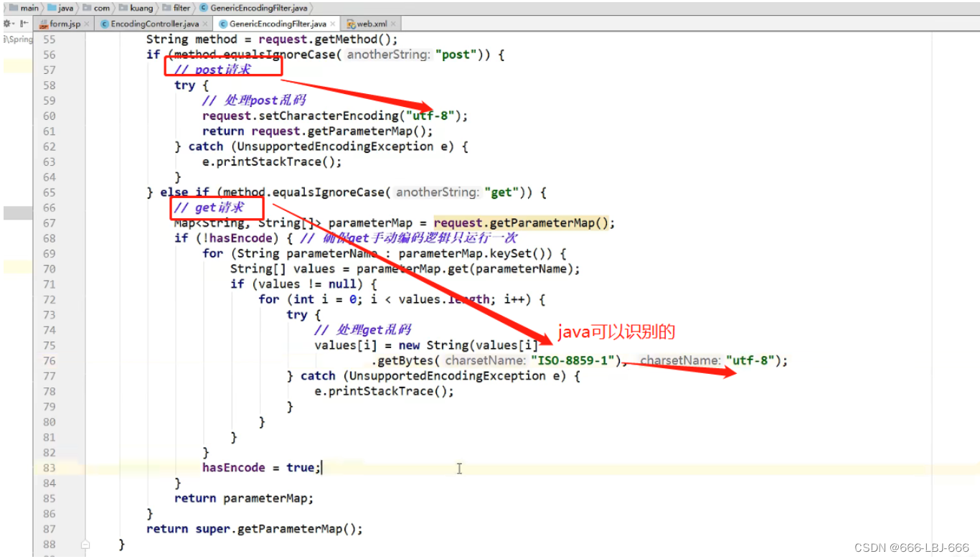Close the web.xml tab
Viewport: 980px width, 559px height.
point(393,24)
